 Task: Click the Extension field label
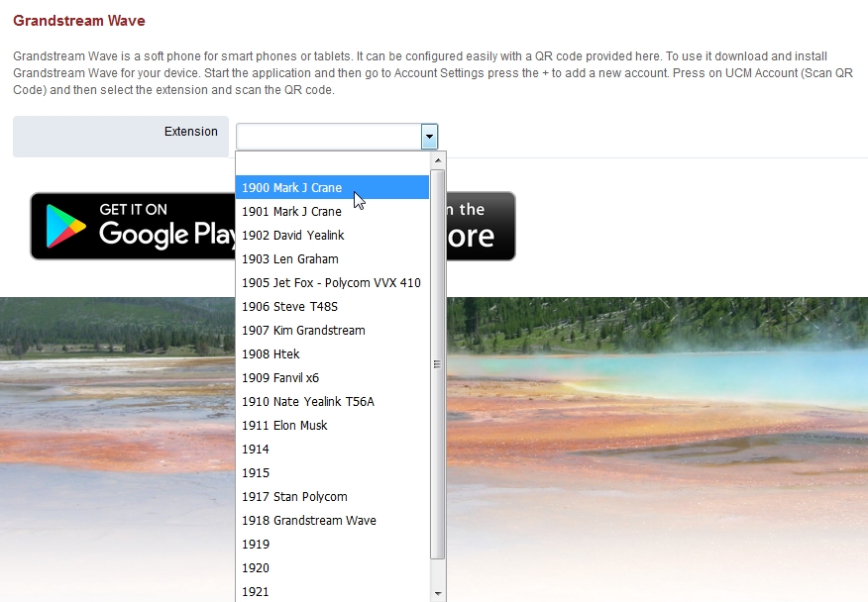tap(191, 132)
